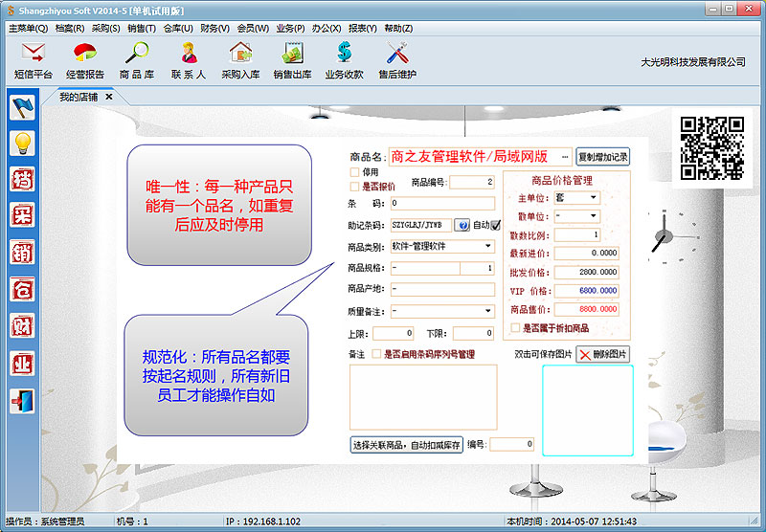Click the QR code image
This screenshot has width=766, height=532.
[x=712, y=148]
